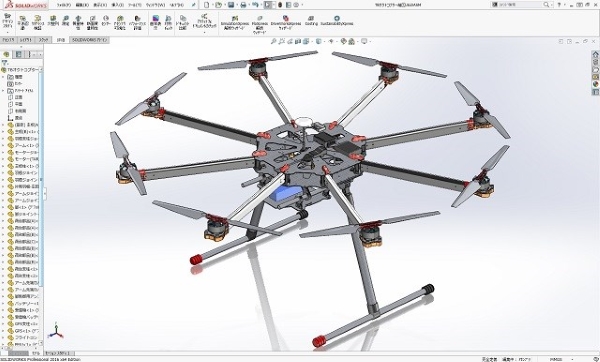Switch to the スケッチ ribbon tab

click(x=44, y=40)
